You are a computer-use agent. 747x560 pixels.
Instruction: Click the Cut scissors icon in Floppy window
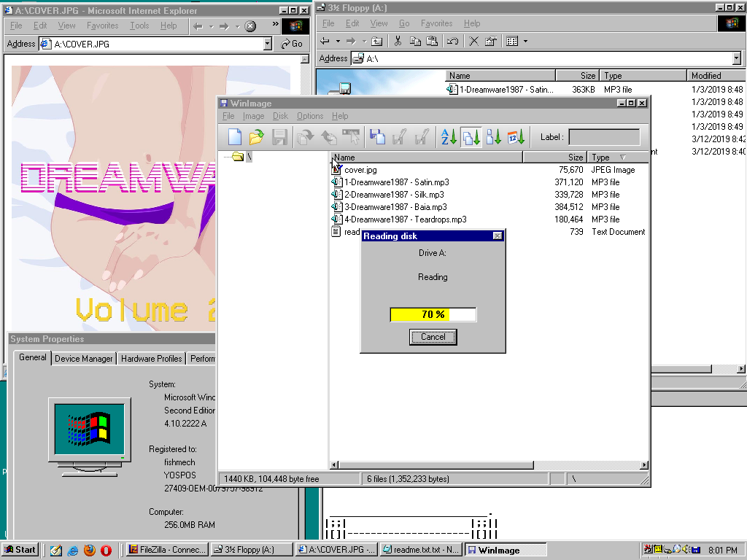[x=398, y=42]
